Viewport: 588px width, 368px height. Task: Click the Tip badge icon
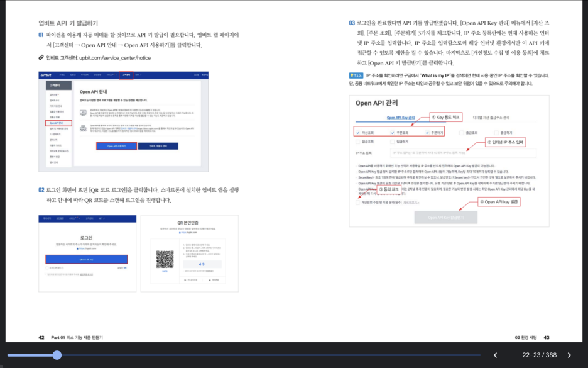pos(356,75)
